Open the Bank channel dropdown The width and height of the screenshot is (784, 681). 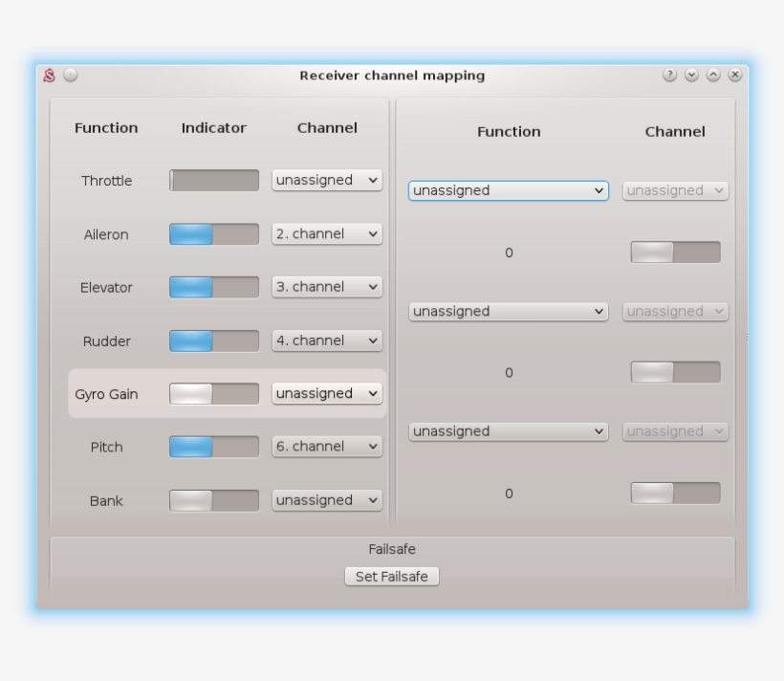[x=327, y=500]
